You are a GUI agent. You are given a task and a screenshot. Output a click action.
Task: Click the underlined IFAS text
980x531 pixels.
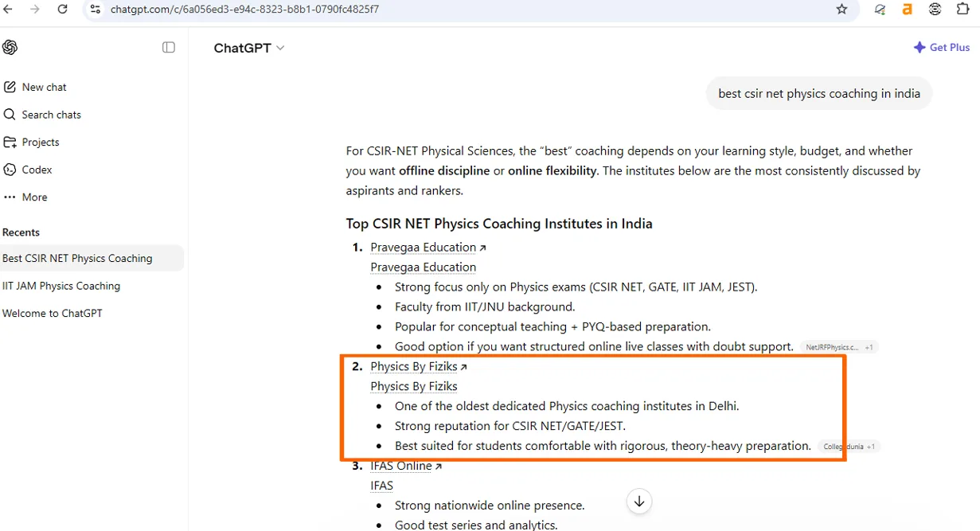click(x=382, y=486)
